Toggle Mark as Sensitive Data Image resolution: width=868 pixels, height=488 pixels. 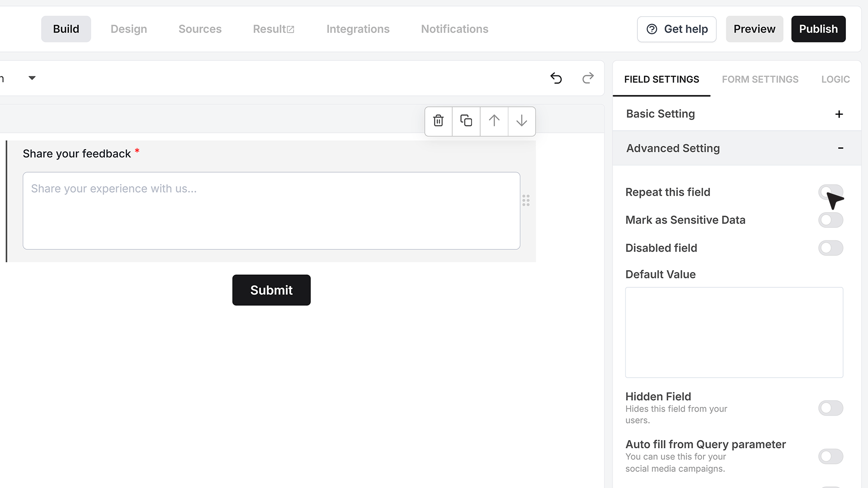point(830,220)
